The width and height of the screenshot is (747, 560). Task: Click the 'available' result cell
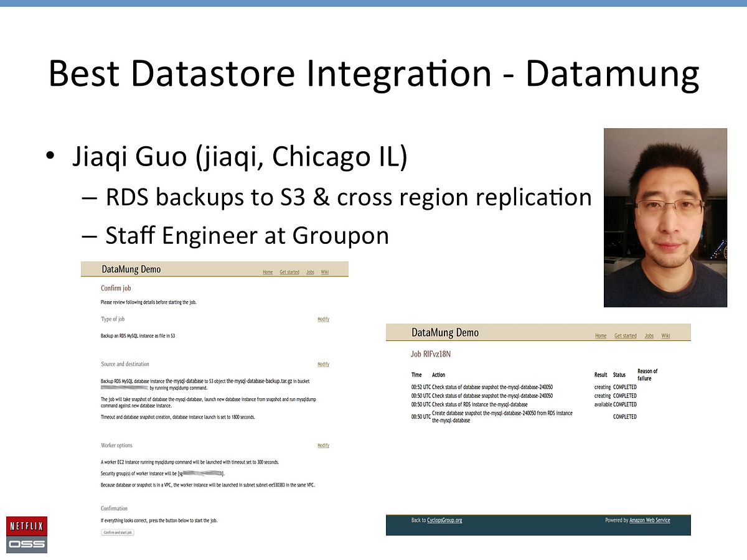pyautogui.click(x=602, y=404)
